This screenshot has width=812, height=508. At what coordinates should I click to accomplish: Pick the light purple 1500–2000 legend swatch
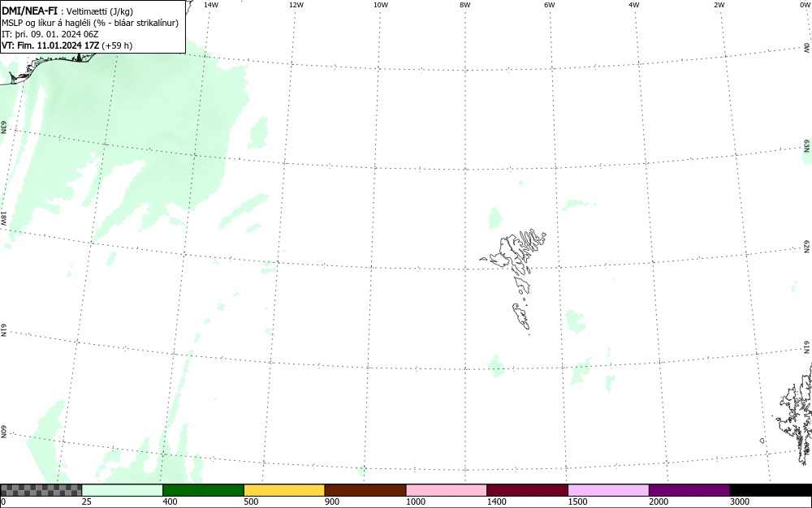608,490
